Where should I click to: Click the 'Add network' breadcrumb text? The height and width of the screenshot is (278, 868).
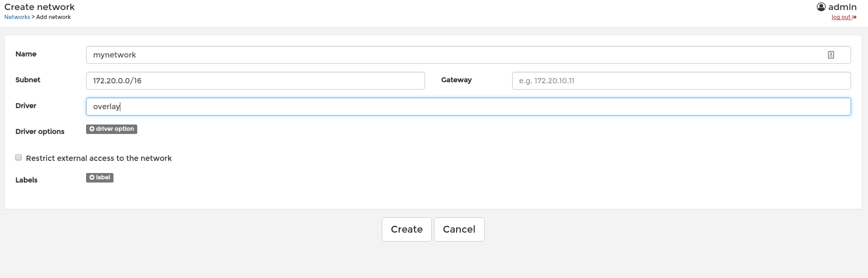[53, 17]
